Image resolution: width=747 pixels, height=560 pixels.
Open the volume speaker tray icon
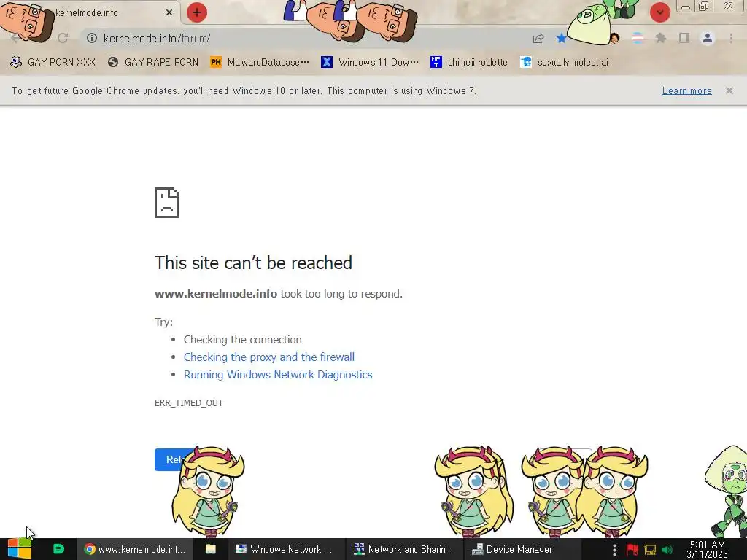[x=667, y=550]
